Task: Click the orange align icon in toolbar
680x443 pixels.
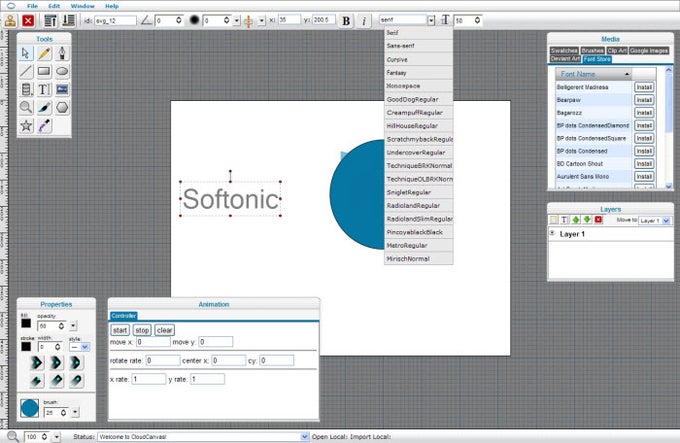Action: pos(248,21)
